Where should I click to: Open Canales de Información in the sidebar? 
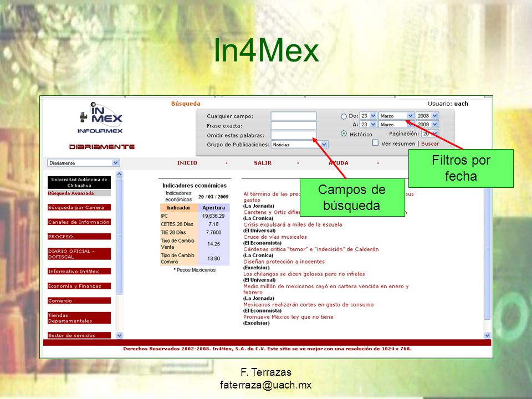(x=79, y=222)
